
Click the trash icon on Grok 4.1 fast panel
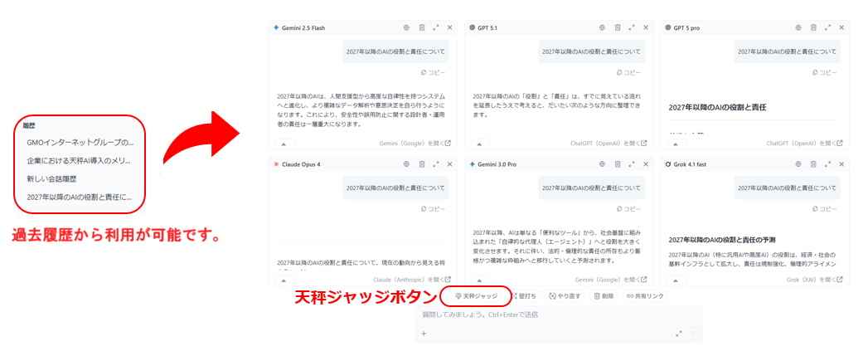coord(813,164)
